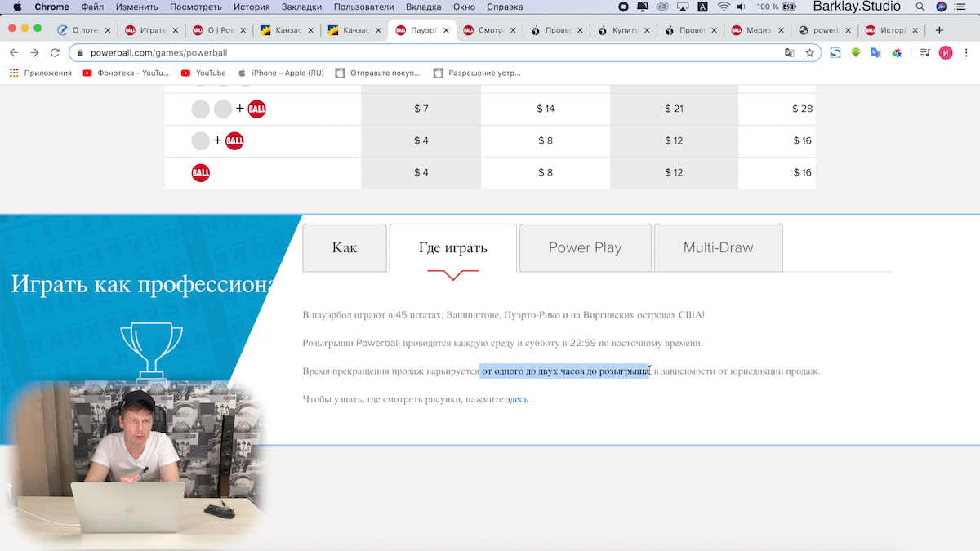980x551 pixels.
Task: Open the Справка menu
Action: (505, 7)
